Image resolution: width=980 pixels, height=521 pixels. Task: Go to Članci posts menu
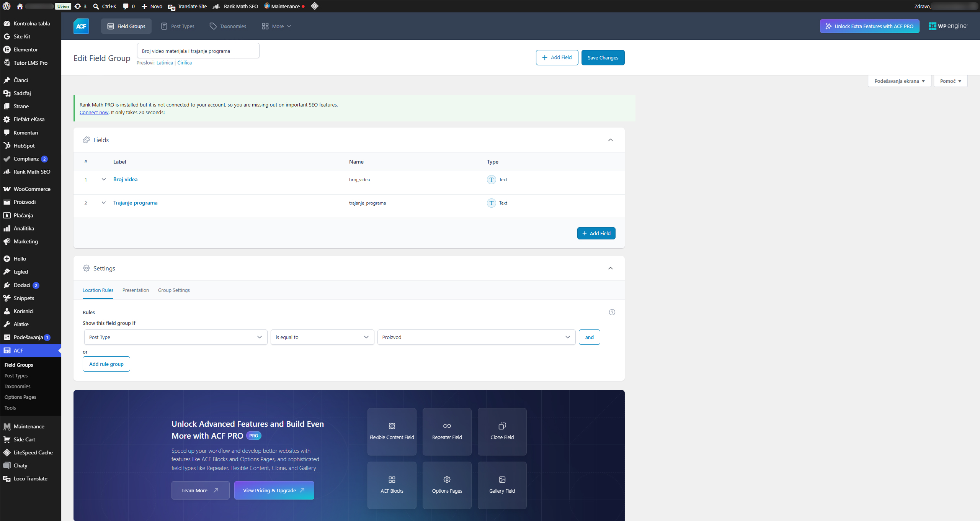click(31, 80)
